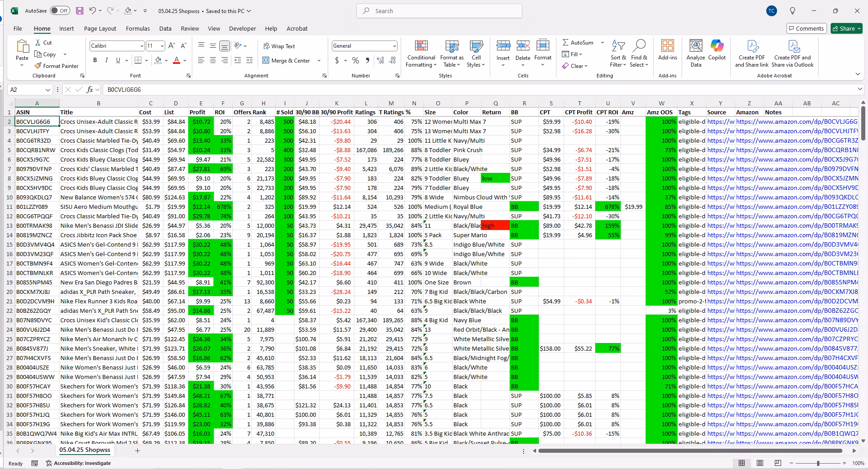Screen dimensions: 868x469
Task: Click the Increase Decimal icon
Action: (380, 60)
